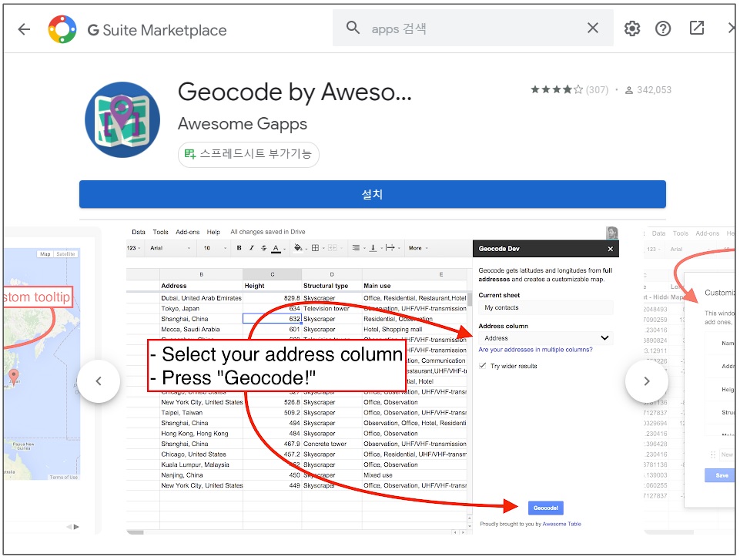Open the horizontal align icon
Viewport: 740px width, 560px height.
click(356, 248)
